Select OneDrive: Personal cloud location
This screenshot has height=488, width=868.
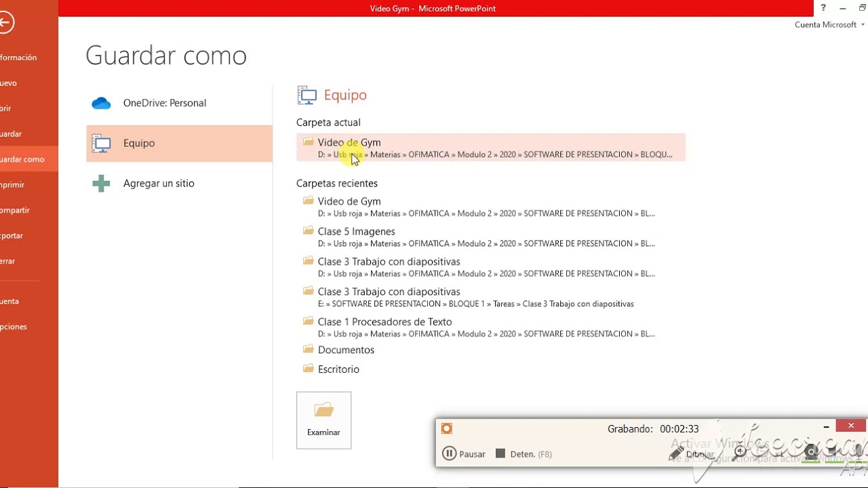179,103
